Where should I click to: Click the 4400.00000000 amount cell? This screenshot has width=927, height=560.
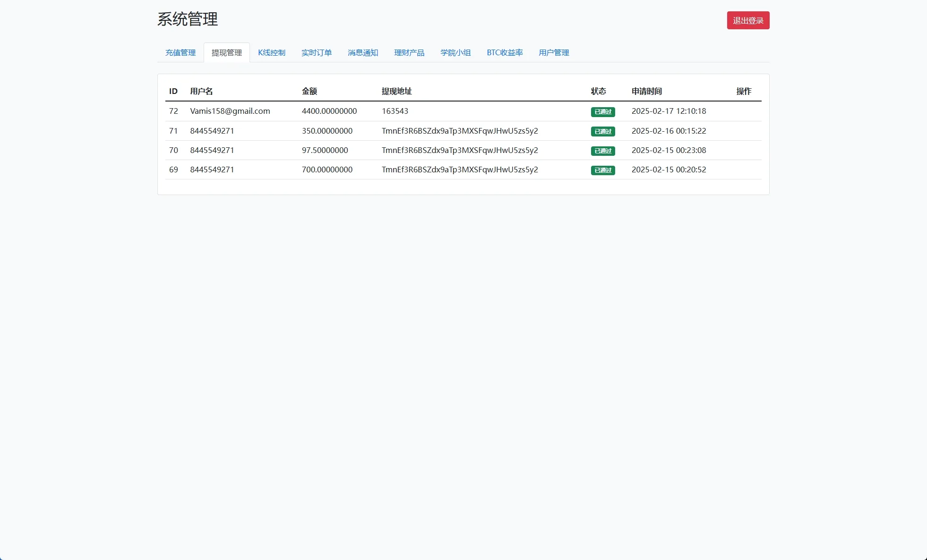329,111
